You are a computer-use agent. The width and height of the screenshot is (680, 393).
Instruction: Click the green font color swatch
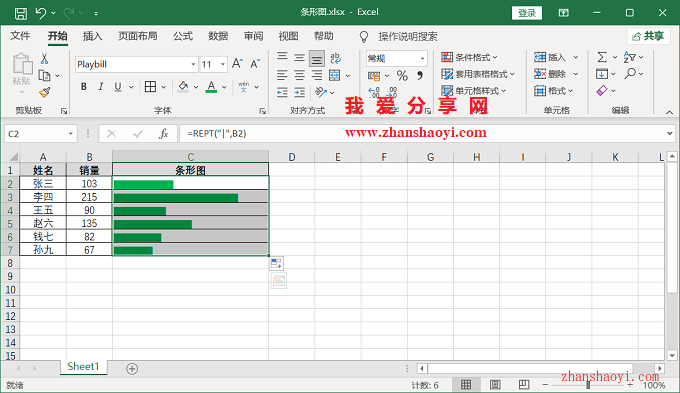coord(211,87)
